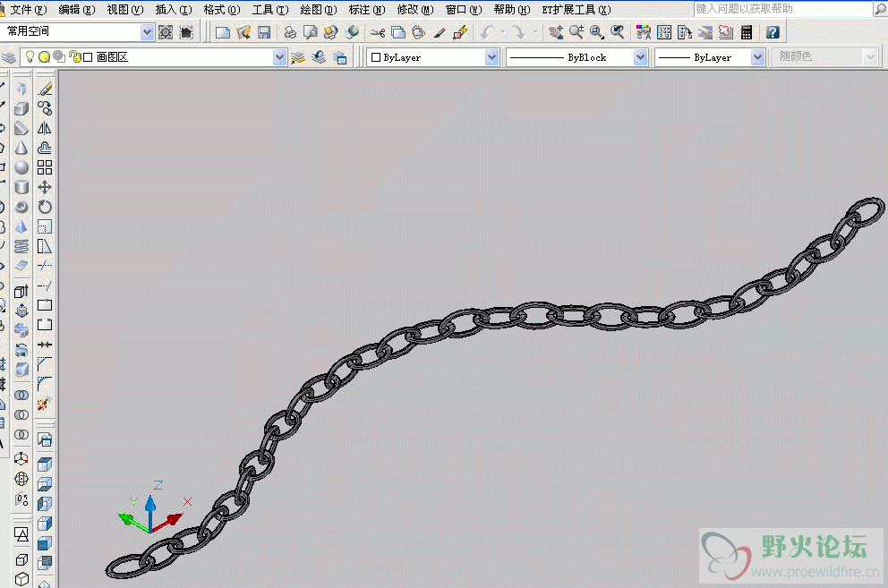Select the Helix spring tool
Screen dimensions: 888x588
[x=21, y=246]
